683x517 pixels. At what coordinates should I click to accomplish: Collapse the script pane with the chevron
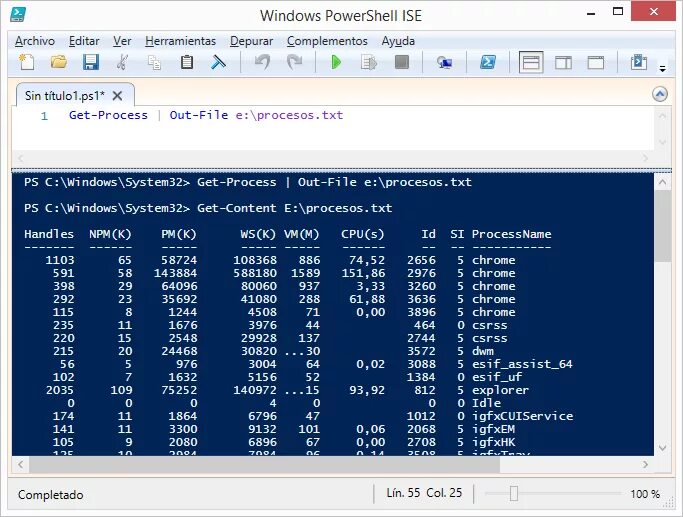[660, 94]
